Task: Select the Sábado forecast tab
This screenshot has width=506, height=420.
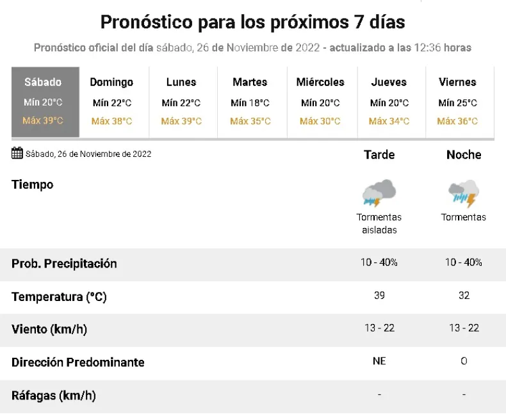Action: [x=45, y=102]
